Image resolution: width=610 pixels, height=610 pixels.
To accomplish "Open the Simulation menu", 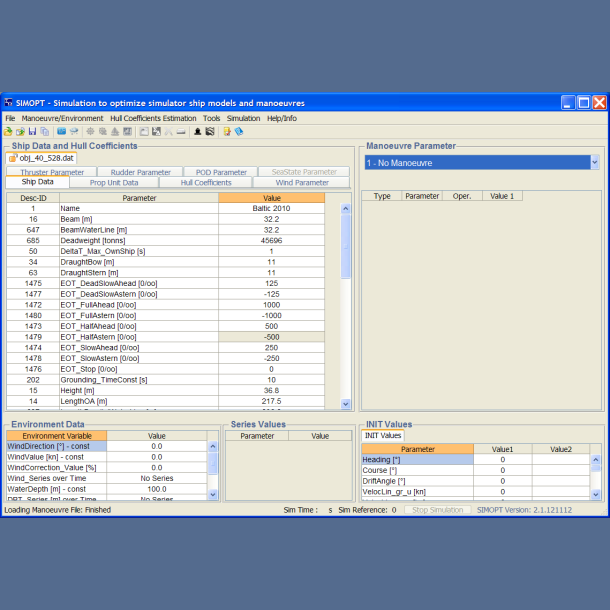I will (243, 118).
